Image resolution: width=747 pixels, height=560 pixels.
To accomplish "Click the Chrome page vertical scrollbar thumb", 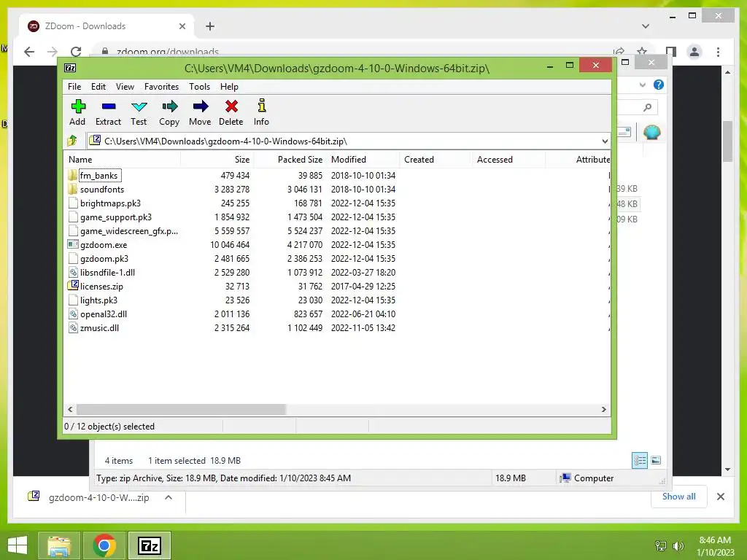I will (727, 141).
